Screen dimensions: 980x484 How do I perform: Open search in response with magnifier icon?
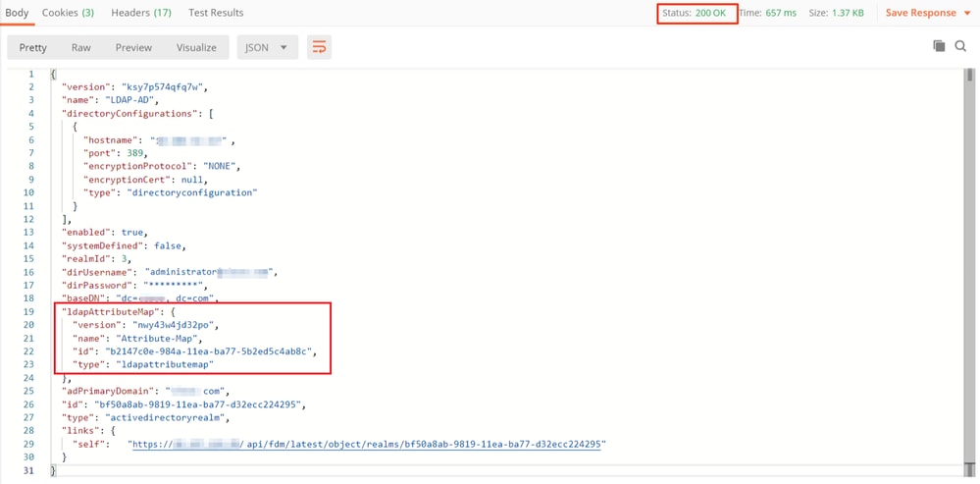960,45
